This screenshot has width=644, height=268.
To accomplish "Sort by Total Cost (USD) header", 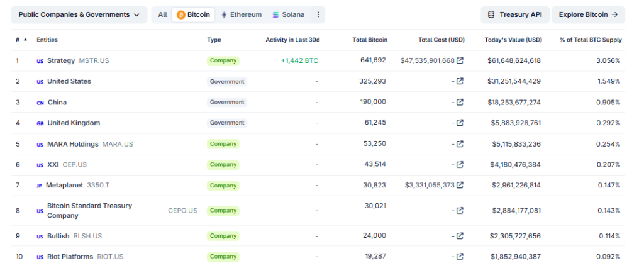I will 441,40.
